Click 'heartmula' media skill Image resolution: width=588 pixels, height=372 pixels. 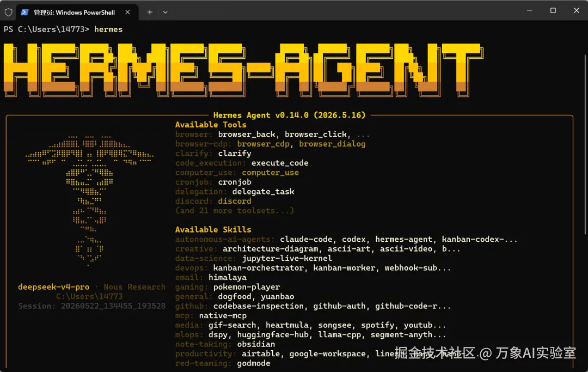(287, 325)
